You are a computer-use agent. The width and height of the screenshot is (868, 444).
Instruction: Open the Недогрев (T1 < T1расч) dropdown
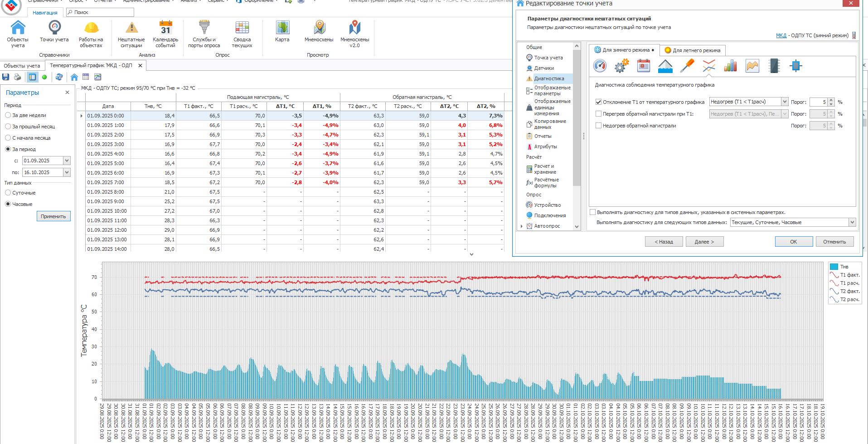784,102
